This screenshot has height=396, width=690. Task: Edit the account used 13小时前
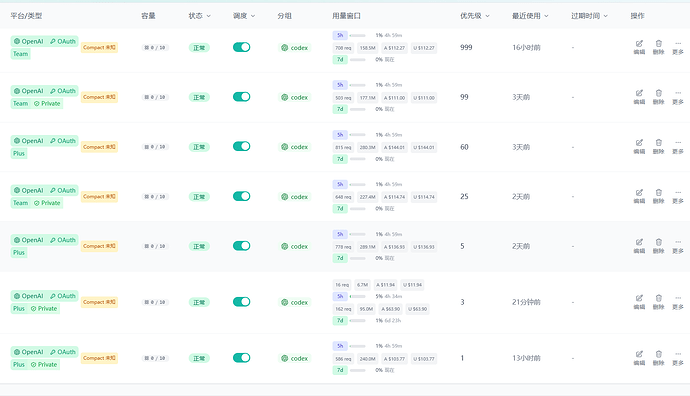pos(639,358)
